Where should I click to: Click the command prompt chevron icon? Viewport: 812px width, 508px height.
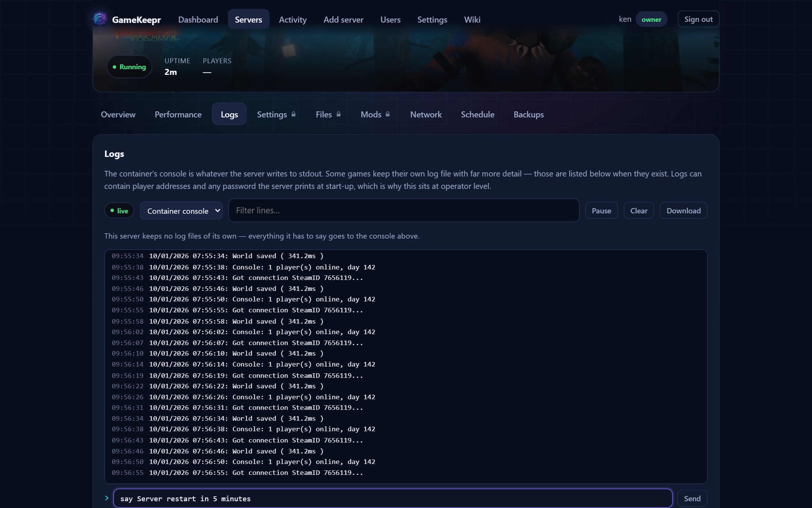tap(107, 498)
